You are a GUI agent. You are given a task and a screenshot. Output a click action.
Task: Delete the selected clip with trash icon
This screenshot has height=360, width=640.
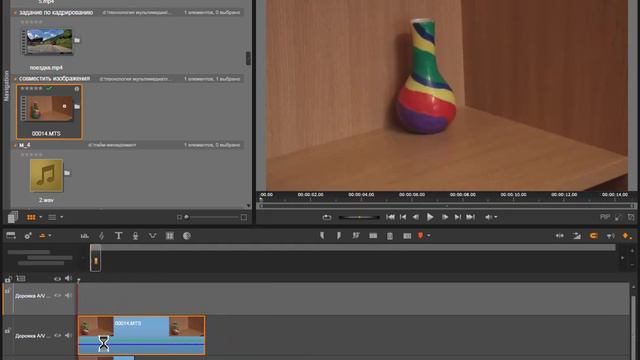click(x=390, y=236)
